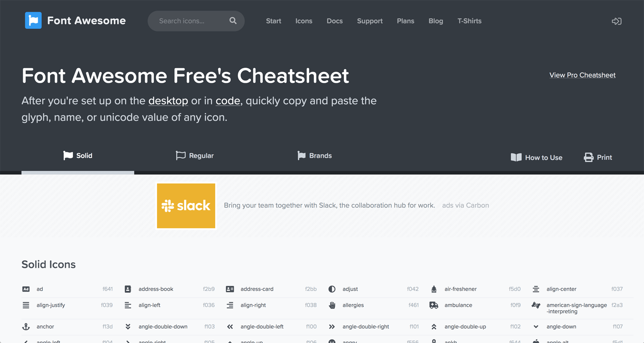Select the unicode value f2bb
The width and height of the screenshot is (644, 343).
pyautogui.click(x=311, y=289)
